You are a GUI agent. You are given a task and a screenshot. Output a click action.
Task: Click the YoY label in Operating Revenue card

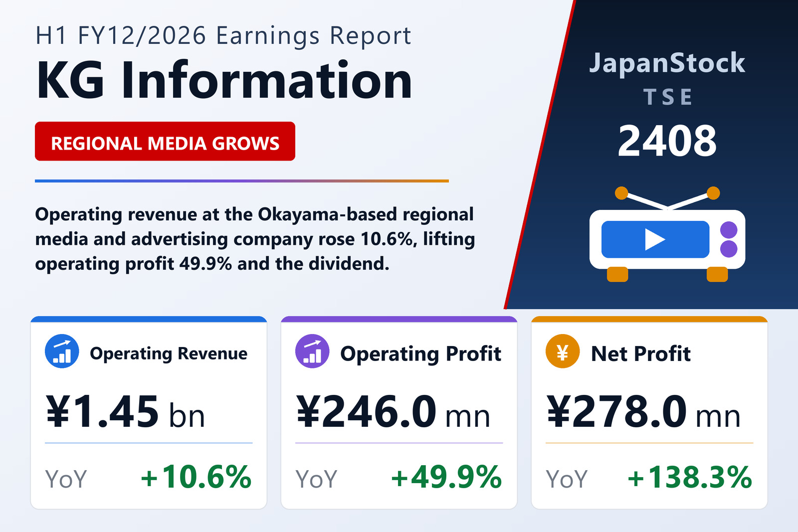click(x=66, y=479)
